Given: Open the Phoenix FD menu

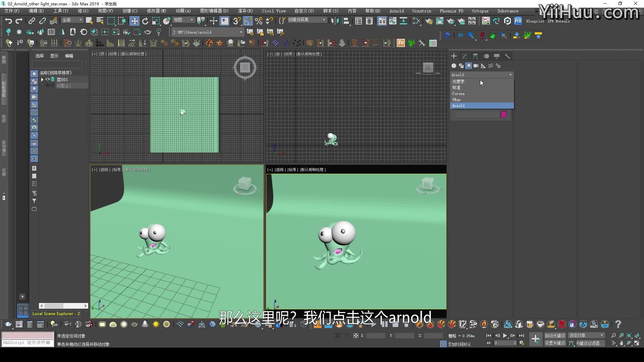Looking at the screenshot, I should click(x=451, y=11).
